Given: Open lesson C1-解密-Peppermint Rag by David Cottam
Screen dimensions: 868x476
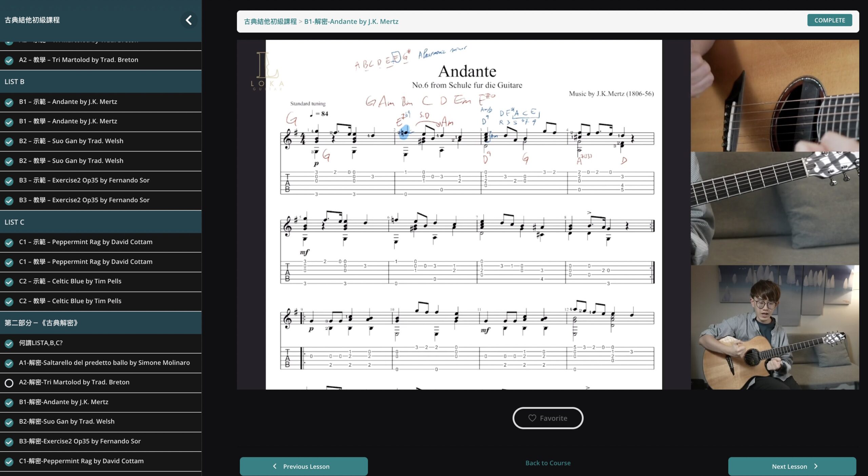Looking at the screenshot, I should click(101, 461).
